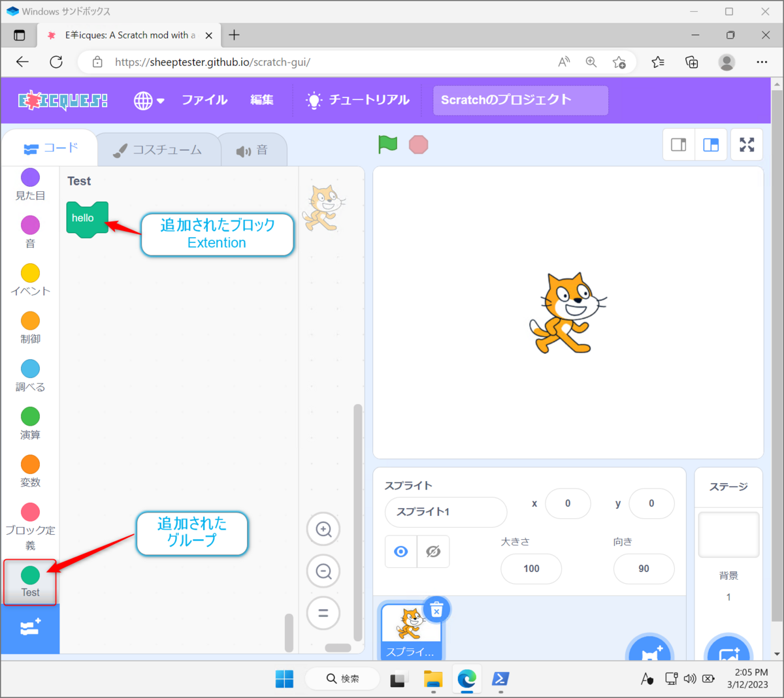Open the チュートリアル tutorials

click(x=357, y=100)
